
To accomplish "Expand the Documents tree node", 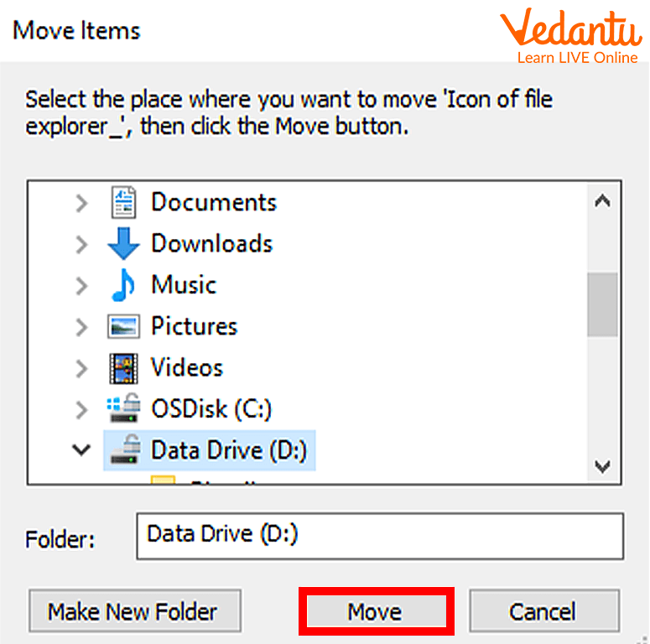I will tap(81, 203).
